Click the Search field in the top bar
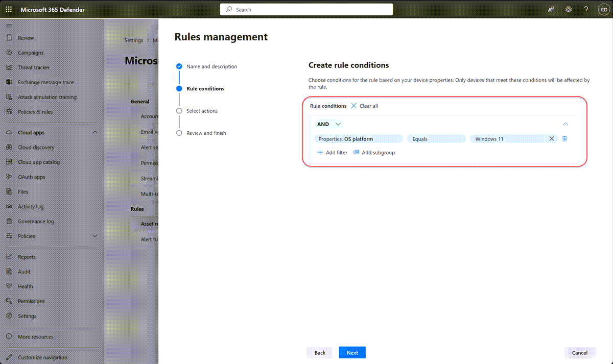Viewport: 613px width, 364px height. pyautogui.click(x=306, y=9)
